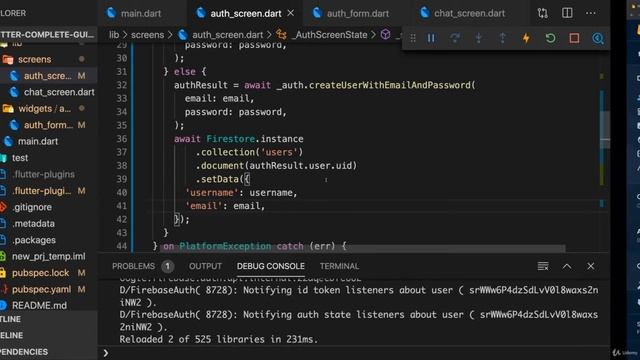The image size is (640, 360).
Task: Close the auth_screen.dart tab
Action: pos(291,13)
